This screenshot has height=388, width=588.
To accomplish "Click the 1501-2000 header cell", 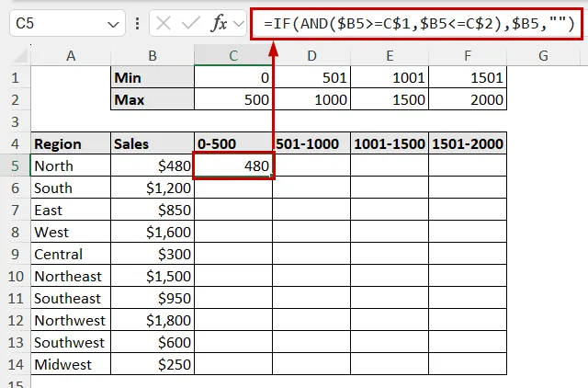I will click(x=468, y=143).
